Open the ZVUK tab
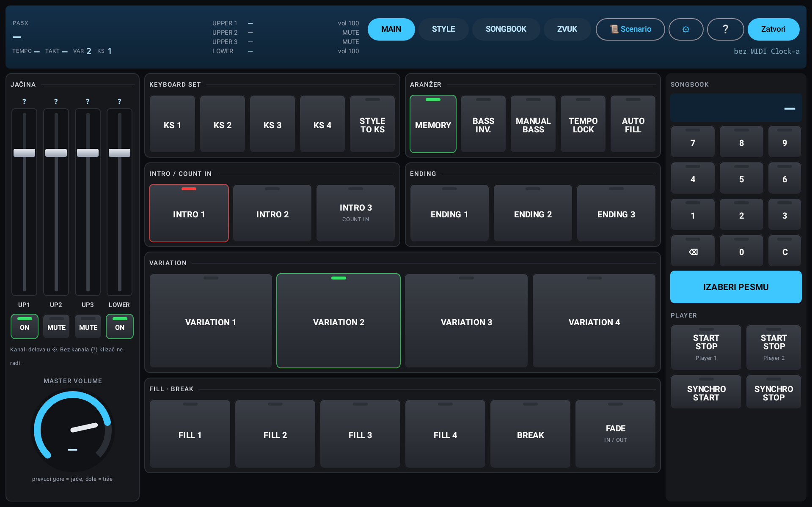812x507 pixels. (x=567, y=29)
